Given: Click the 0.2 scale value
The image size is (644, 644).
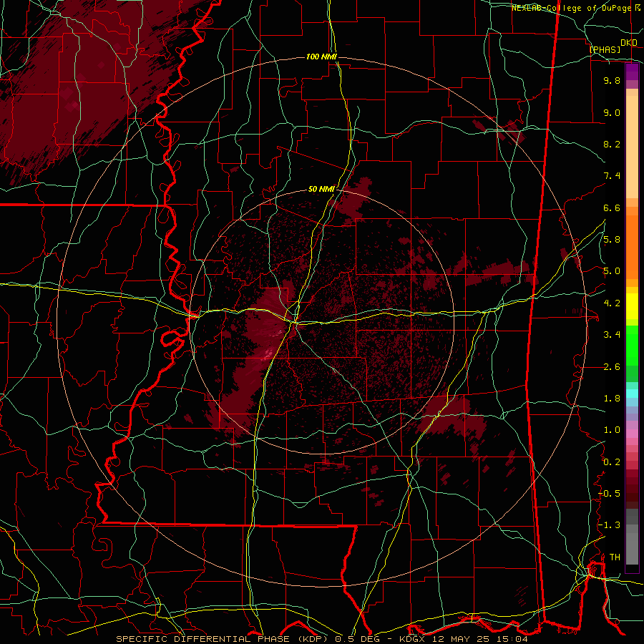Looking at the screenshot, I should [612, 462].
